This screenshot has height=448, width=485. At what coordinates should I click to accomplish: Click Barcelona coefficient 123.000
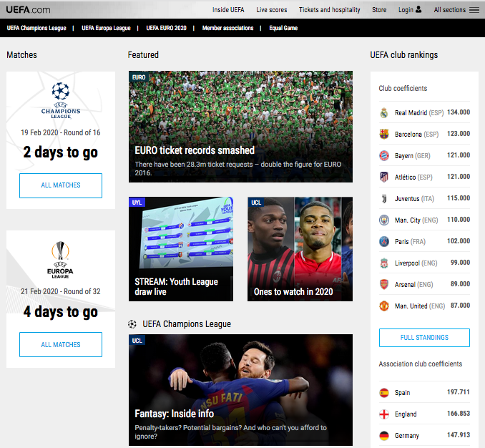tap(459, 134)
